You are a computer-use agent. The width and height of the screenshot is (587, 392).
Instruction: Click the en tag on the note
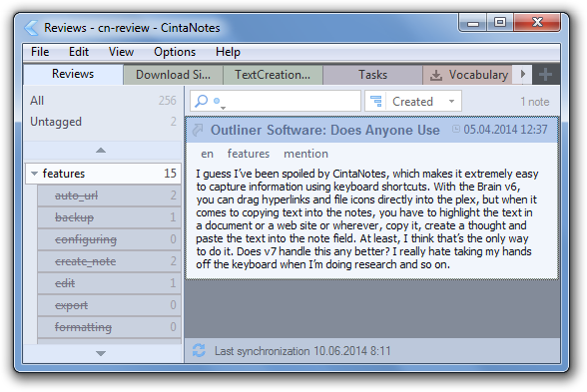pyautogui.click(x=207, y=154)
